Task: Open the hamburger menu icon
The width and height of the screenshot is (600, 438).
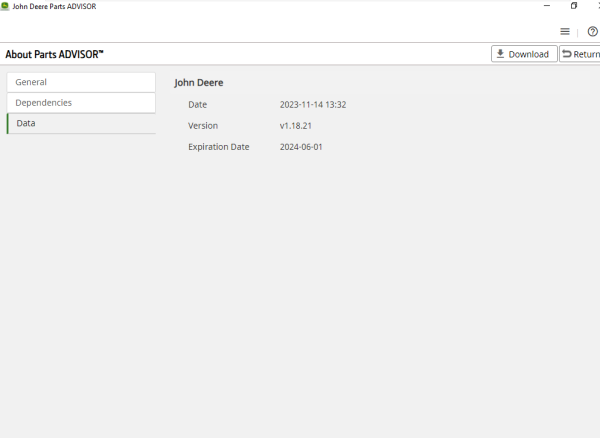Action: tap(565, 31)
